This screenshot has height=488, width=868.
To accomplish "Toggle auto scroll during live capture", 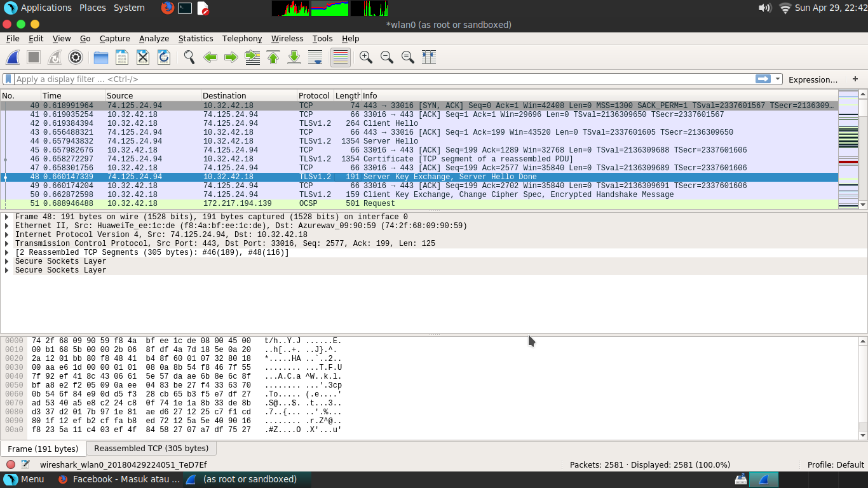I will (315, 57).
